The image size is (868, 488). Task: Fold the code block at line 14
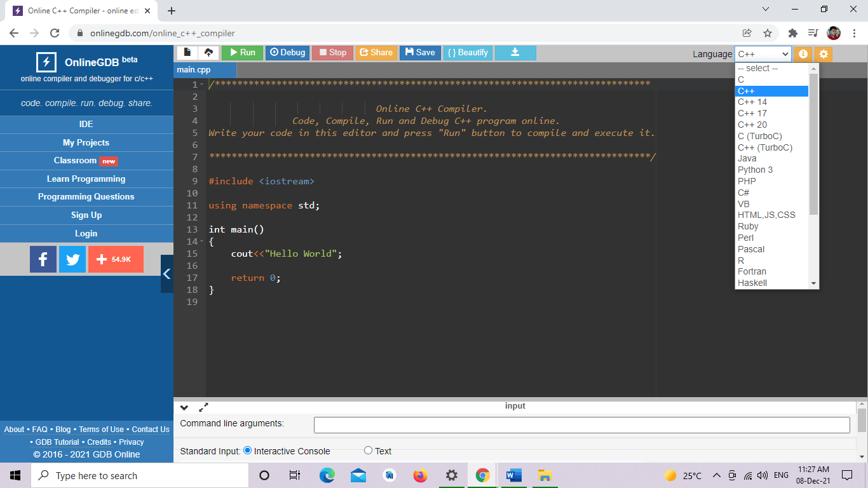(x=201, y=241)
